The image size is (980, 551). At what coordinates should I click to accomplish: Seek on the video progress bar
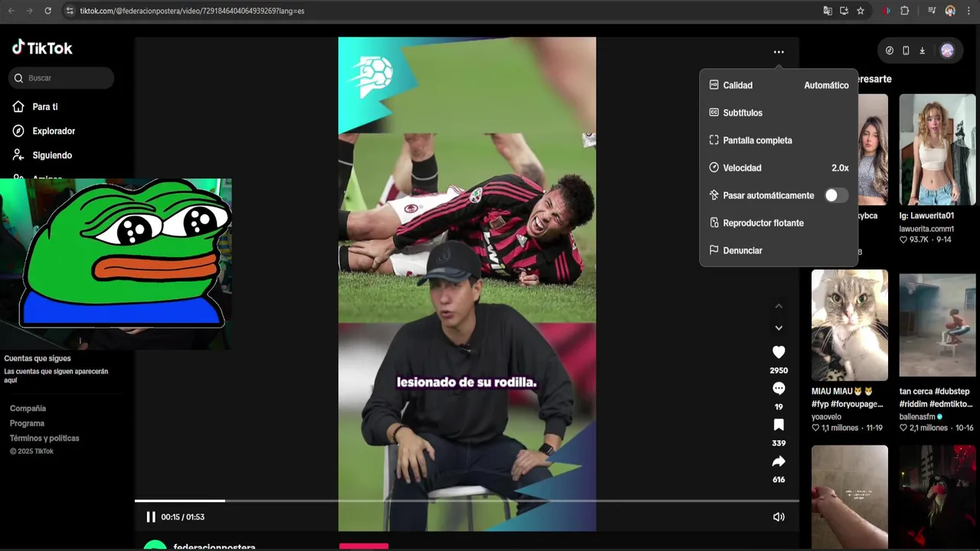pos(467,500)
